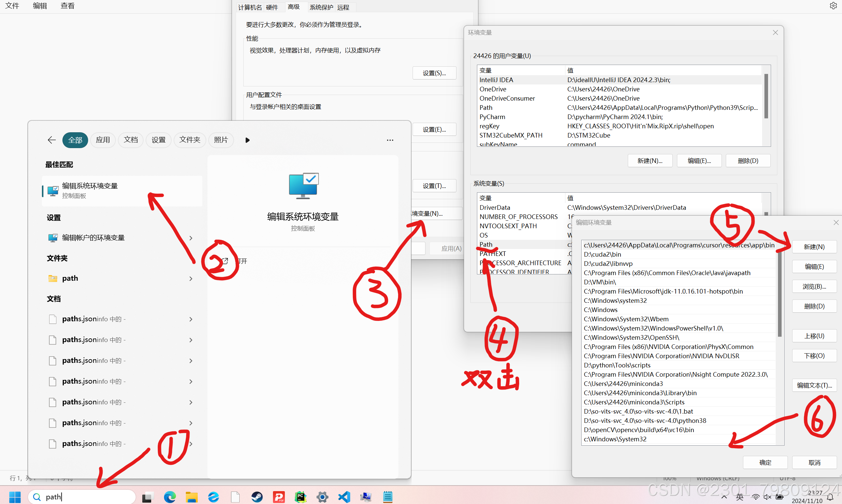
Task: Launch Visual Studio Code from the taskbar
Action: pyautogui.click(x=344, y=497)
